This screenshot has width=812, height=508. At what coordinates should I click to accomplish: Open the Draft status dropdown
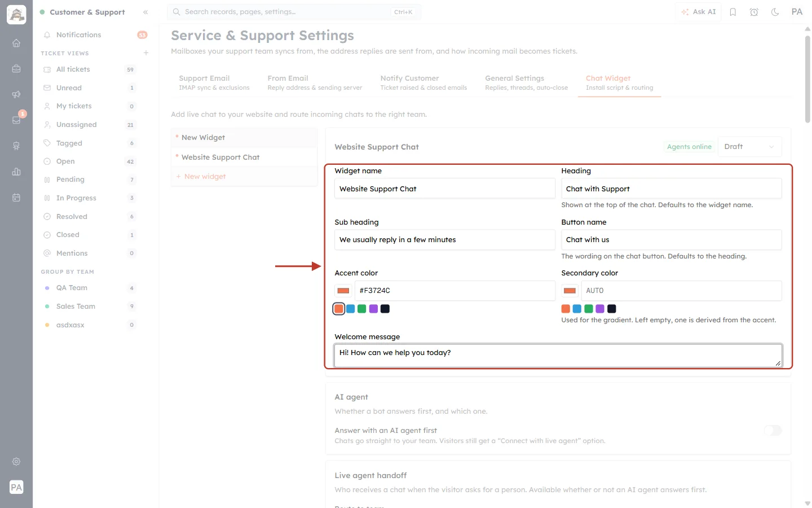tap(749, 147)
